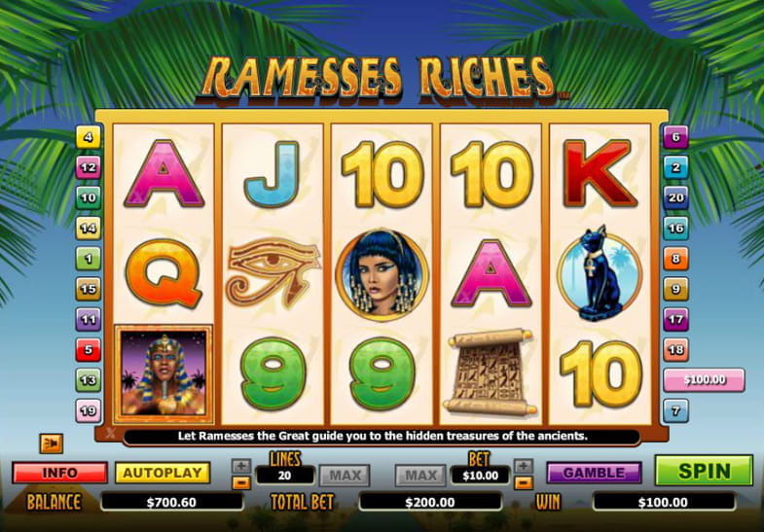The height and width of the screenshot is (532, 764).
Task: Decrease the number of lines with minus
Action: 241,482
